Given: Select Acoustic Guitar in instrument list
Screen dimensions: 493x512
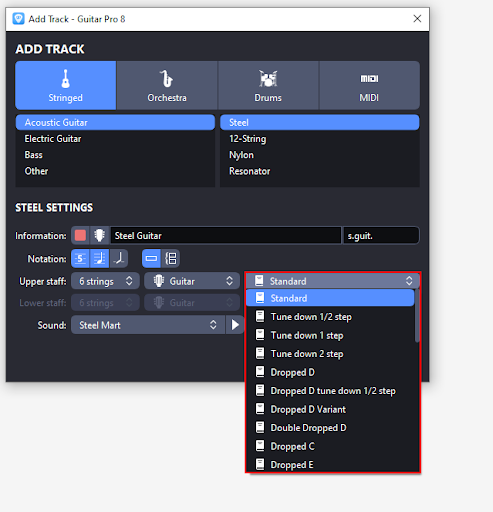Looking at the screenshot, I should pos(115,122).
